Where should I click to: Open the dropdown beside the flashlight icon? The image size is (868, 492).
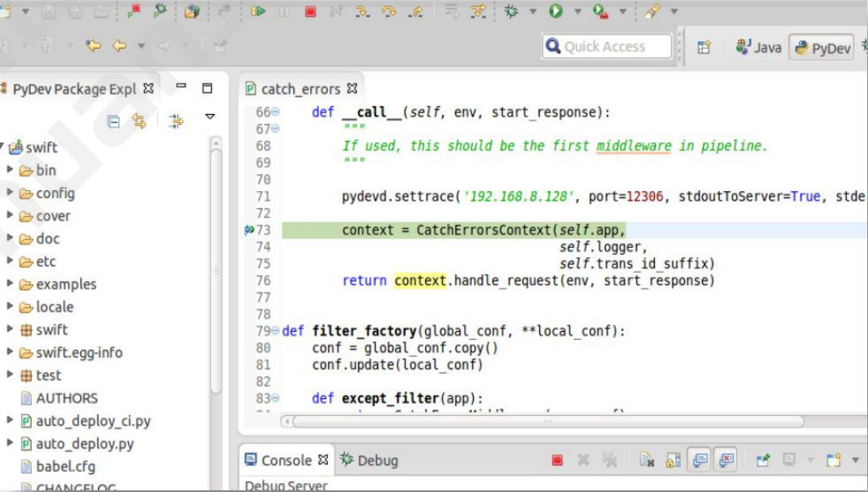coord(674,11)
